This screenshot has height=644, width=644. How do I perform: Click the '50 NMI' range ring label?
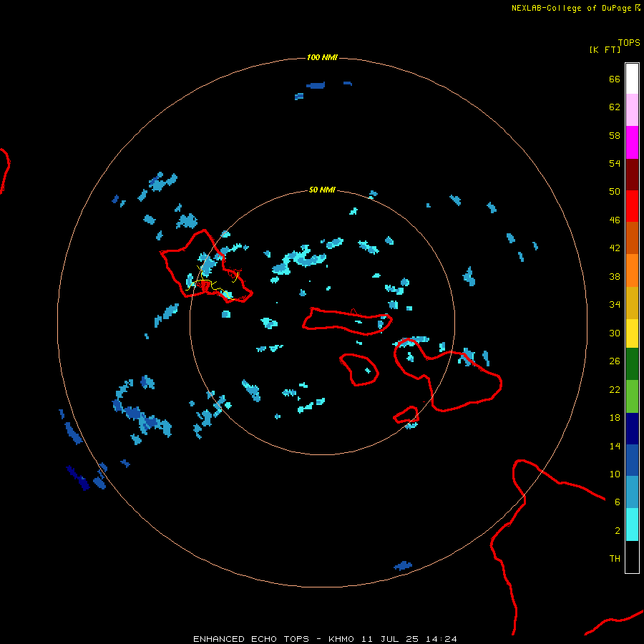(322, 190)
